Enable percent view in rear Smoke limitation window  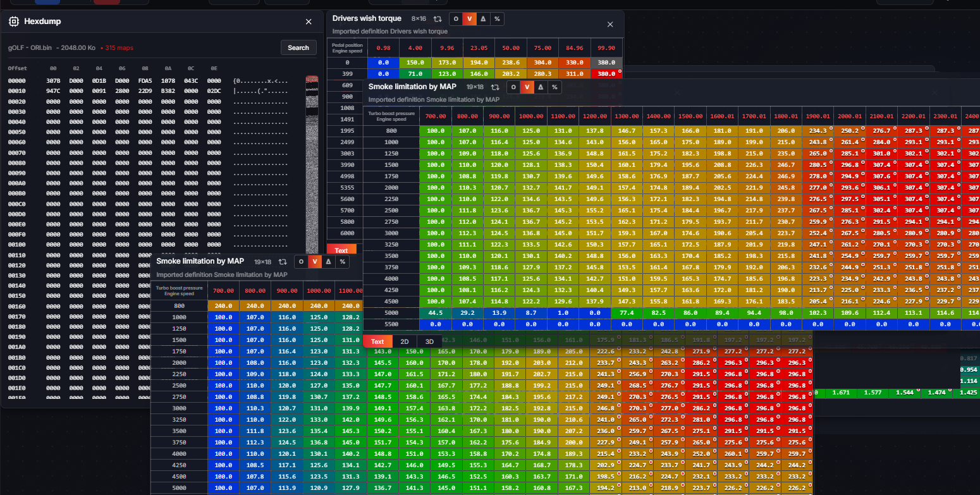[554, 87]
